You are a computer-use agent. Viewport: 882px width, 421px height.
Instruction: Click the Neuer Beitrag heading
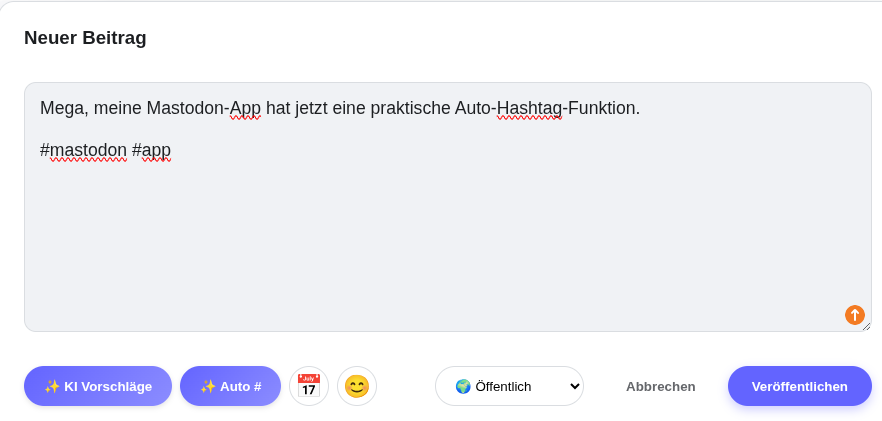85,38
